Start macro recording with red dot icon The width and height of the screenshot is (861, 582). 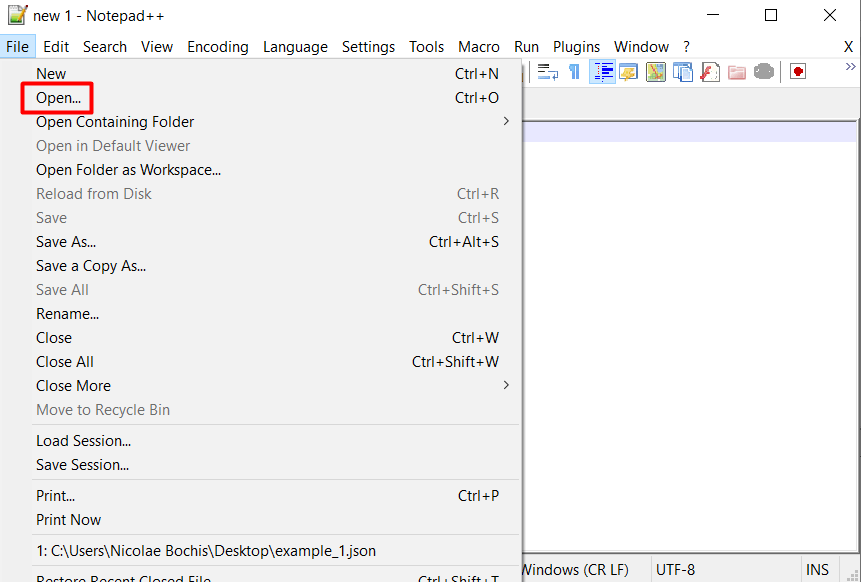click(x=799, y=71)
